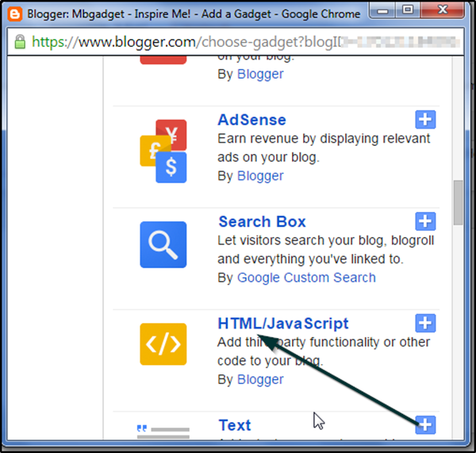Open the HTML/JavaScript gadget title link

[283, 324]
